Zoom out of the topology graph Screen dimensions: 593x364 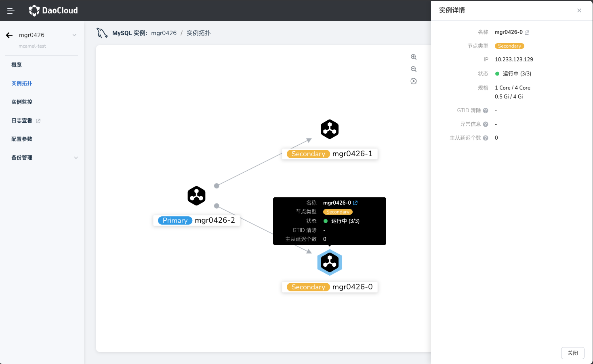pos(414,69)
